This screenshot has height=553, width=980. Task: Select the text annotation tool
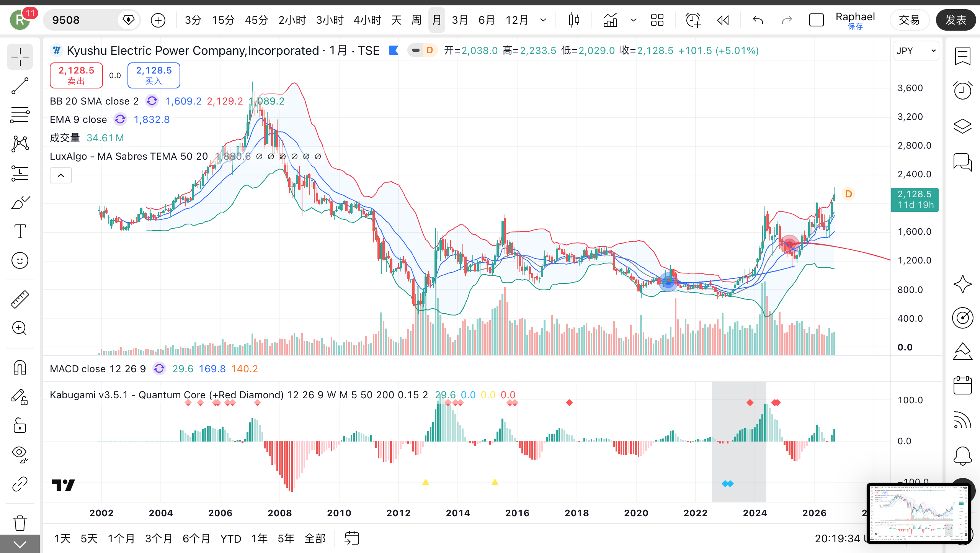(x=20, y=231)
